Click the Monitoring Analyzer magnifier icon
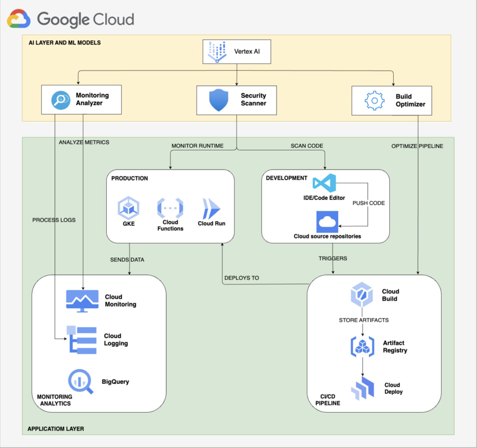The image size is (477, 448). tap(61, 100)
